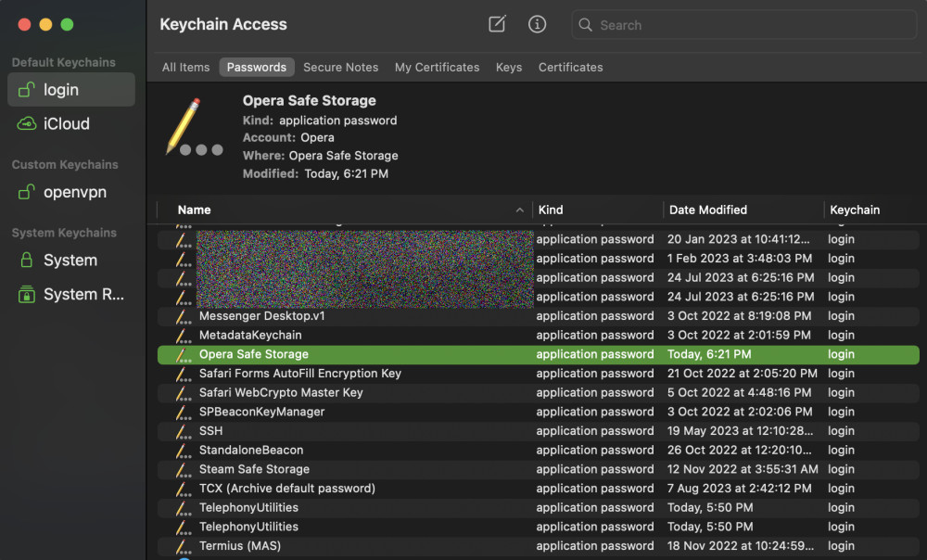Click the compose new keychain item icon
This screenshot has height=560, width=927.
[x=497, y=24]
